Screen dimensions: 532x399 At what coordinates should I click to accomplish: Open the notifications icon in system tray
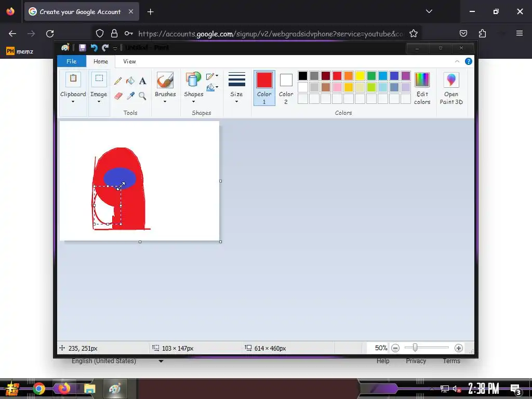(515, 390)
